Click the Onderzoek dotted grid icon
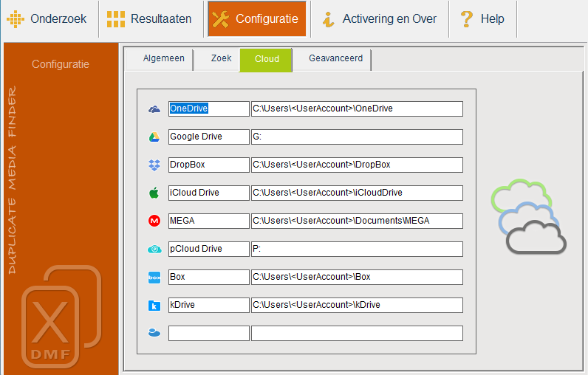This screenshot has width=588, height=375. click(16, 18)
